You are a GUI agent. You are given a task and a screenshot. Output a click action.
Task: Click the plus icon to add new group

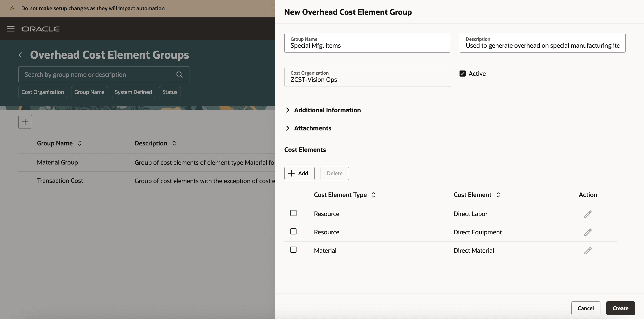click(25, 122)
